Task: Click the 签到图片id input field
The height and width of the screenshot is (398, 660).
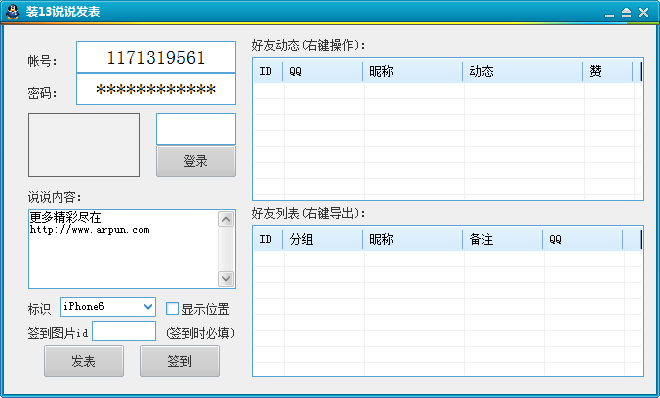Action: [x=124, y=331]
